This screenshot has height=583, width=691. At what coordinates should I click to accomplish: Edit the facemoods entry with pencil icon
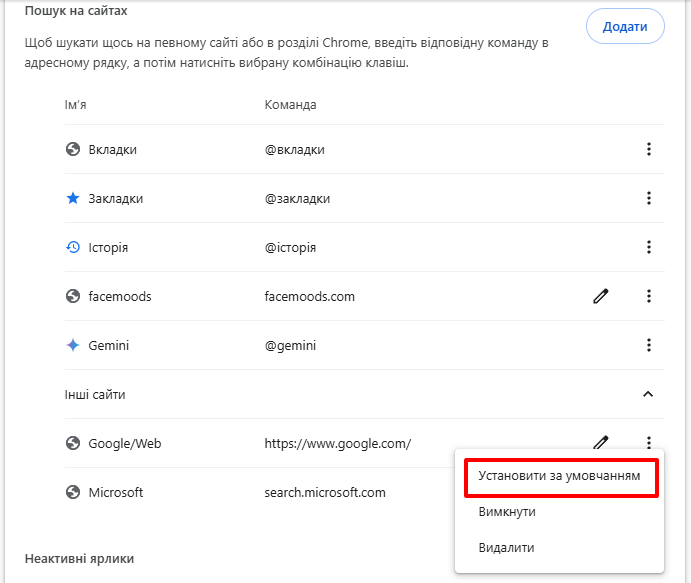point(601,296)
